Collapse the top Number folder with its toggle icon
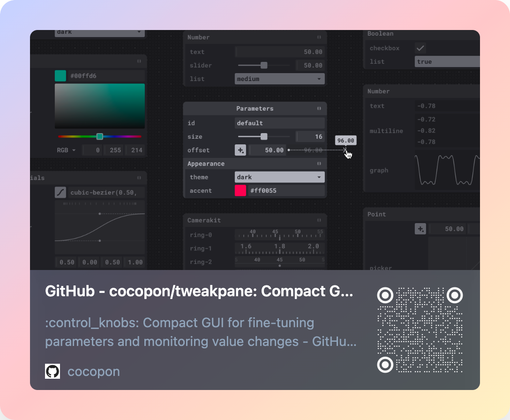Screen dimensions: 510x420 [319, 37]
